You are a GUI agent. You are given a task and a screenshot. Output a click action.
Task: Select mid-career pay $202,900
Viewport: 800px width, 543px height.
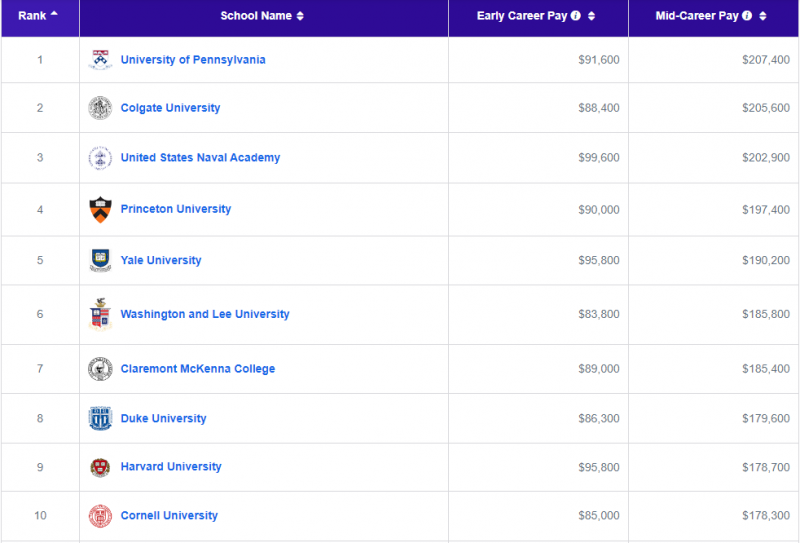tap(766, 158)
